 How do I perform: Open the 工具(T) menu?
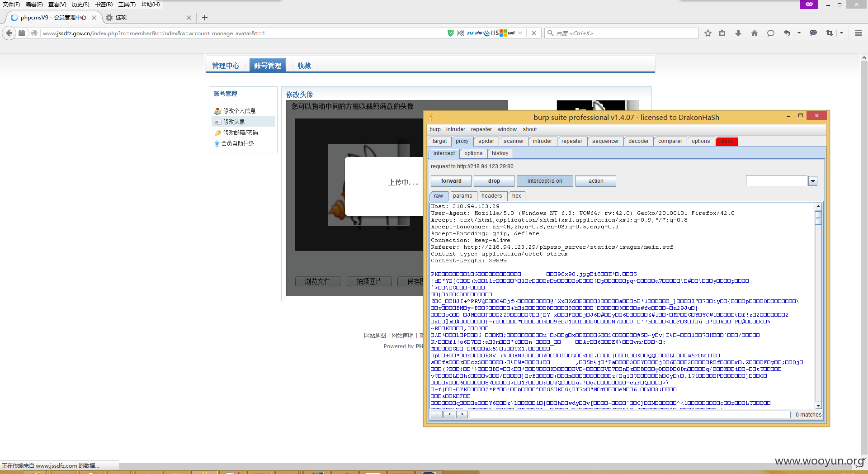(127, 4)
